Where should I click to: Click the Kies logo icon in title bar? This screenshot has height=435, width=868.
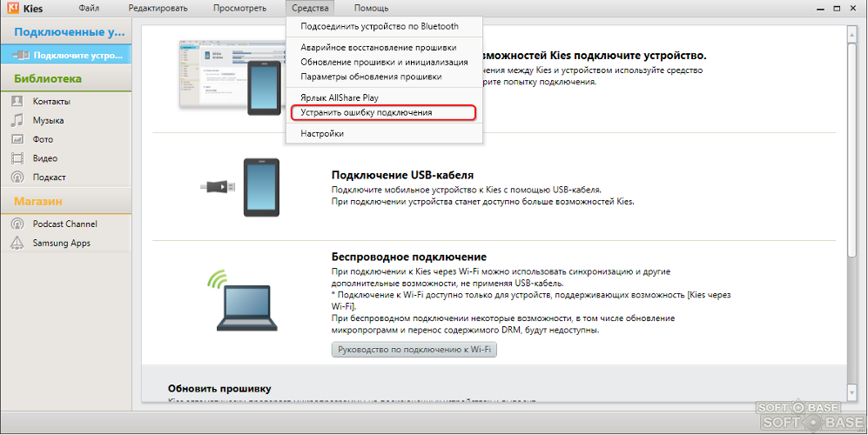(13, 8)
